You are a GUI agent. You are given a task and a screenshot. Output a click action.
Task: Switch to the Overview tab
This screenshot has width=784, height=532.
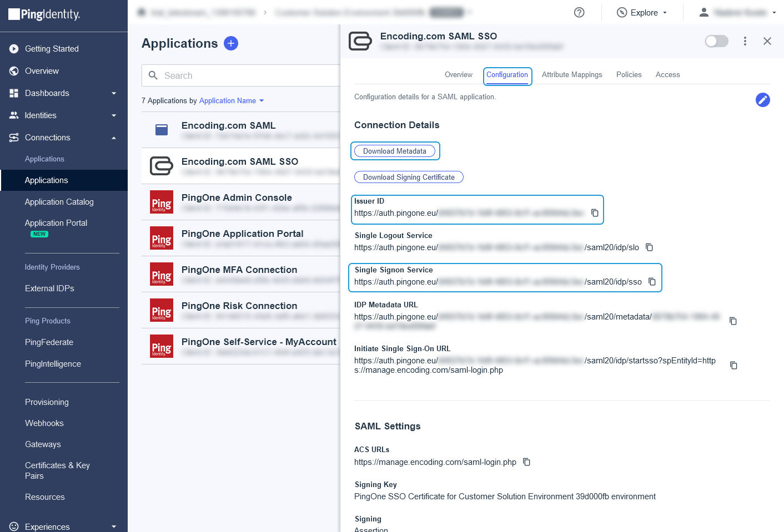(x=459, y=75)
